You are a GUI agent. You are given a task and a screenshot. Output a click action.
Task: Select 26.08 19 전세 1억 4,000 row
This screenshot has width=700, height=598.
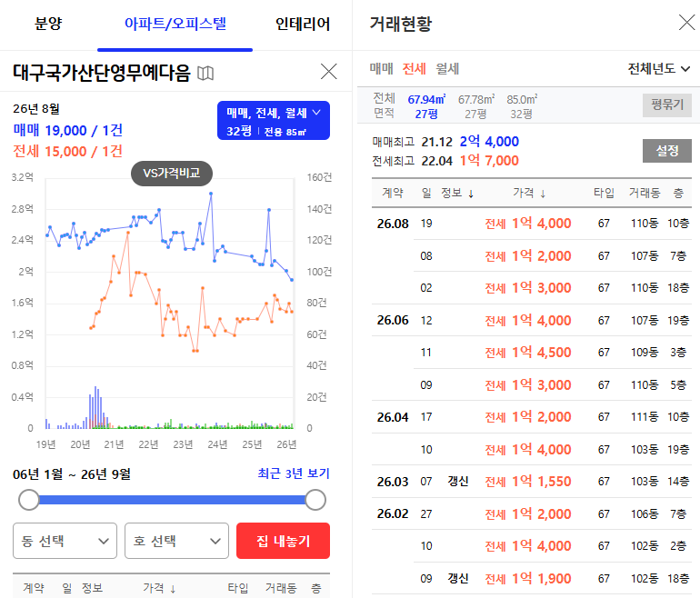point(532,224)
